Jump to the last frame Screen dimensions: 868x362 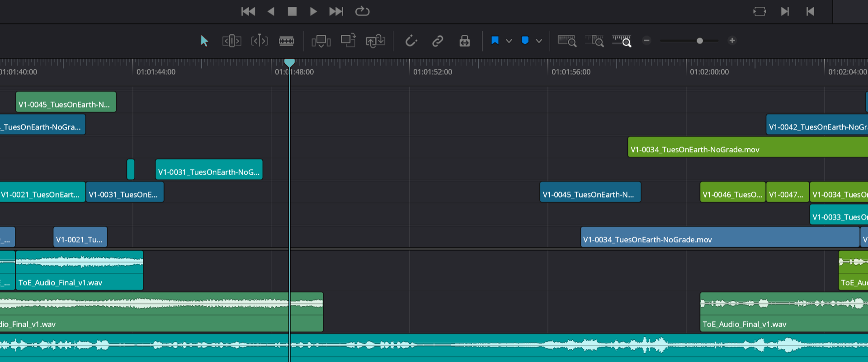pyautogui.click(x=336, y=11)
